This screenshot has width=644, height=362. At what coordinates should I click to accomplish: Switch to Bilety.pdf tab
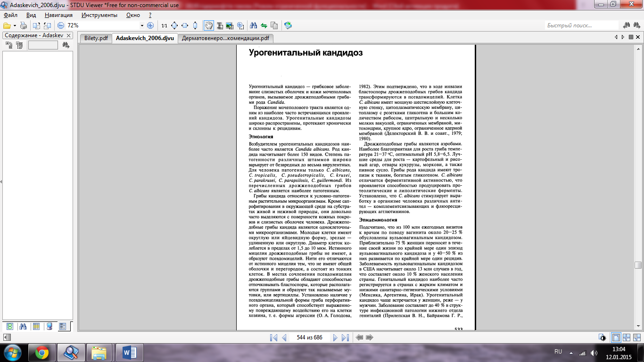(96, 38)
